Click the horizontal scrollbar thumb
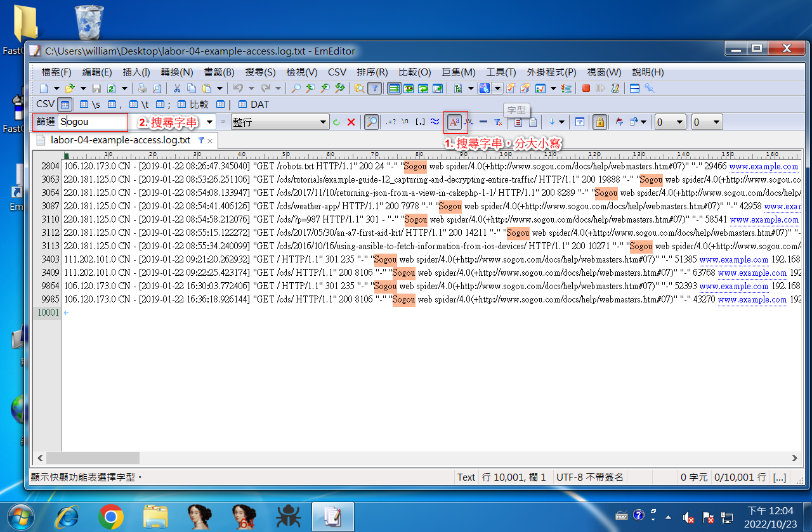Screen dimensions: 812x532 tap(91, 457)
